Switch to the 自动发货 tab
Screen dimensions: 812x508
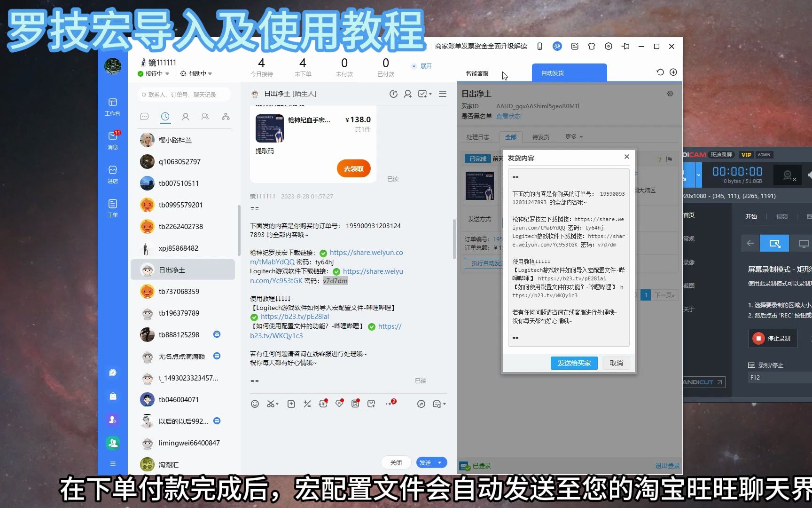tap(569, 72)
